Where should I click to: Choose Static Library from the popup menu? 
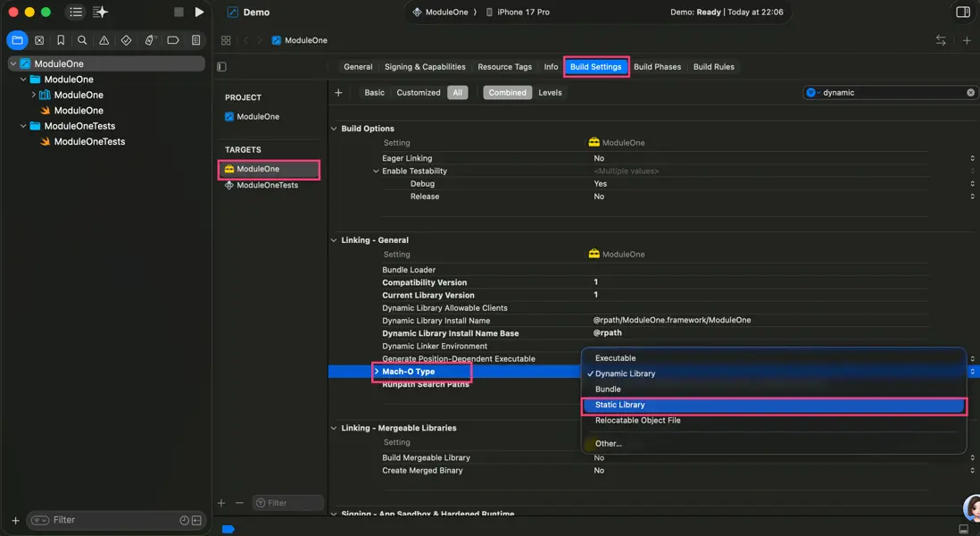(x=619, y=406)
